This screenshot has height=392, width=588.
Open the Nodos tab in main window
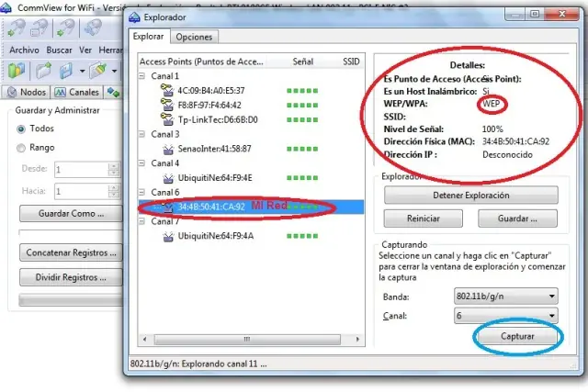[x=27, y=92]
